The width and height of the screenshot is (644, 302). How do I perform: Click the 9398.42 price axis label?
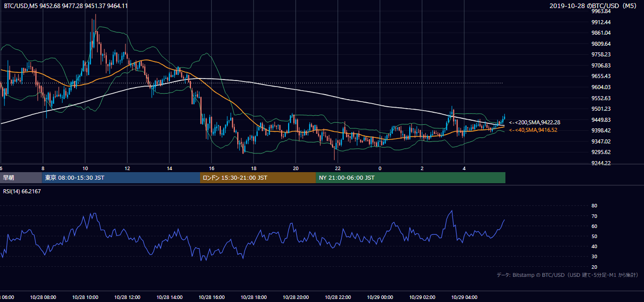click(601, 130)
